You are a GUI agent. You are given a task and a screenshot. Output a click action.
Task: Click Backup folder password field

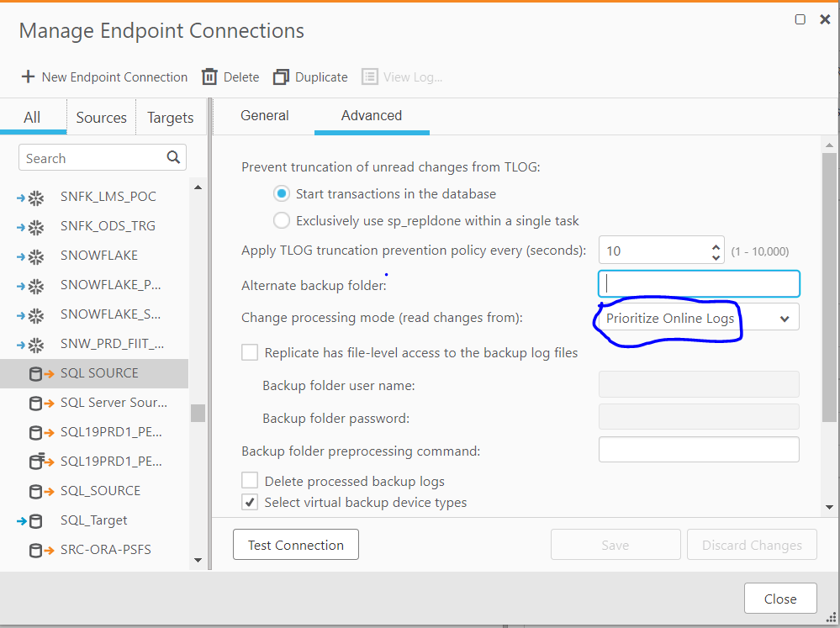(699, 417)
